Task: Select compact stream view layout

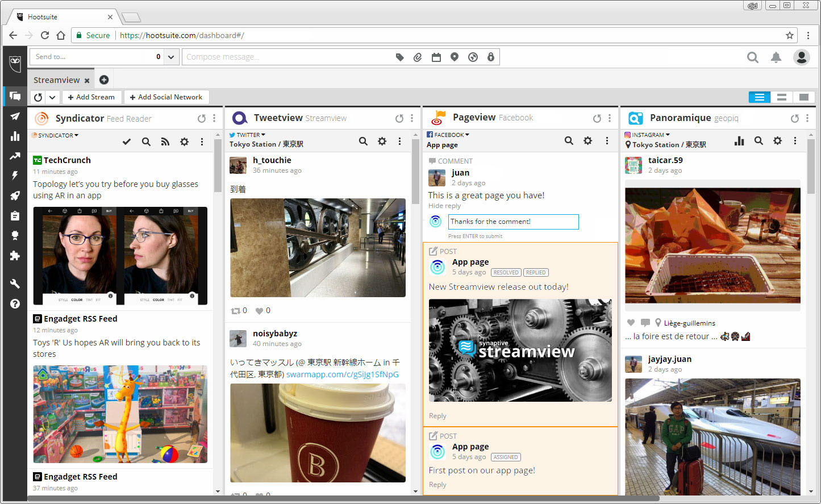Action: tap(760, 97)
